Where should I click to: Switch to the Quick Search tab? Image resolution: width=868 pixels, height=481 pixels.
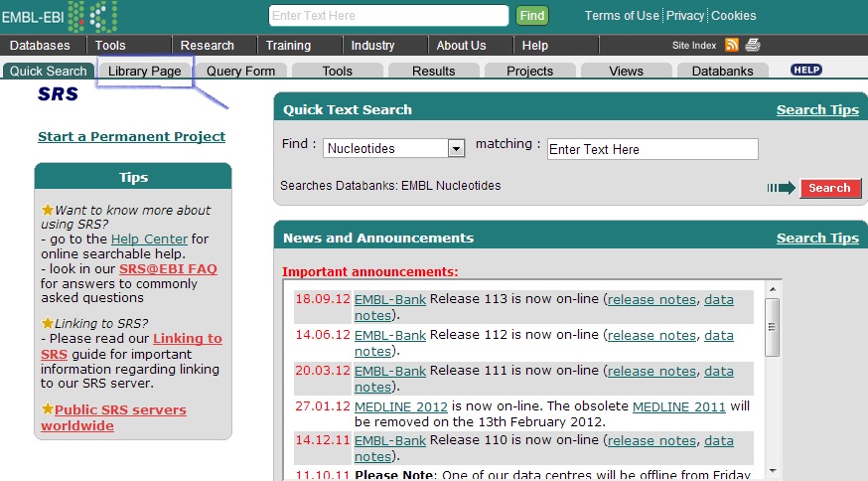tap(48, 71)
